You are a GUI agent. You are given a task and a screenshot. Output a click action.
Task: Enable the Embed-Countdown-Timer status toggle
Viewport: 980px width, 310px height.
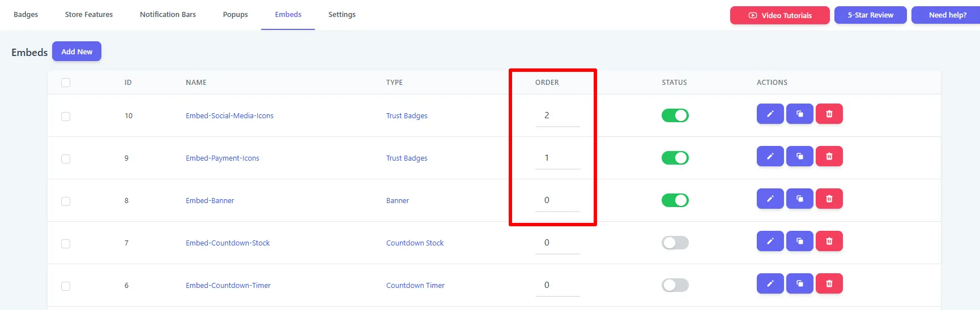(675, 285)
